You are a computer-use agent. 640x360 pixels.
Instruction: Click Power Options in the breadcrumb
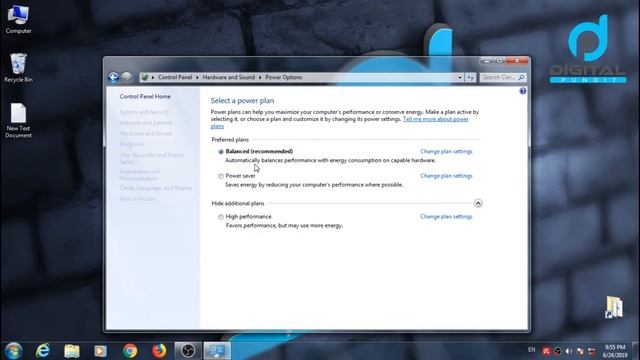click(x=284, y=77)
